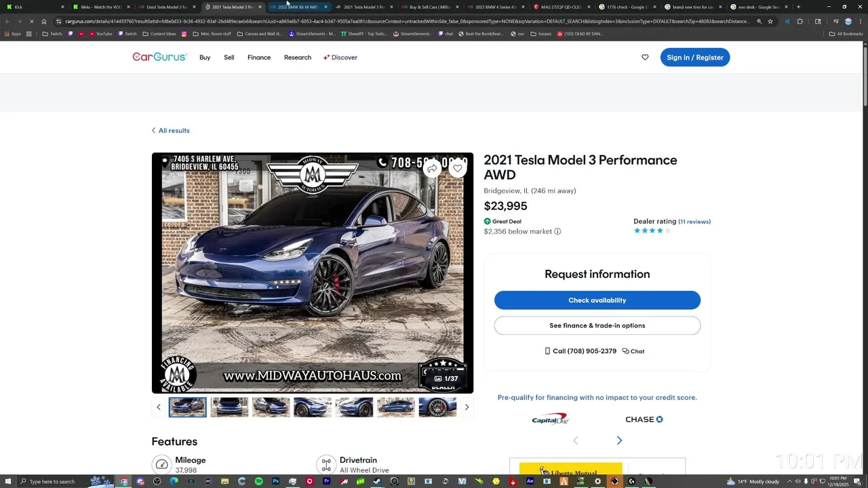Image resolution: width=868 pixels, height=488 pixels.
Task: Open dealer's 11 reviews link
Action: click(x=694, y=222)
